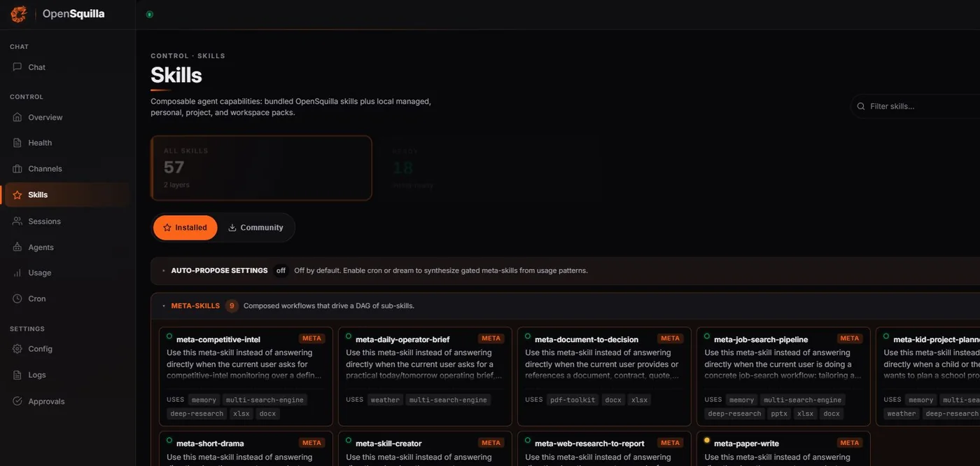This screenshot has height=466, width=980.
Task: Click the Logs file icon
Action: coord(17,375)
